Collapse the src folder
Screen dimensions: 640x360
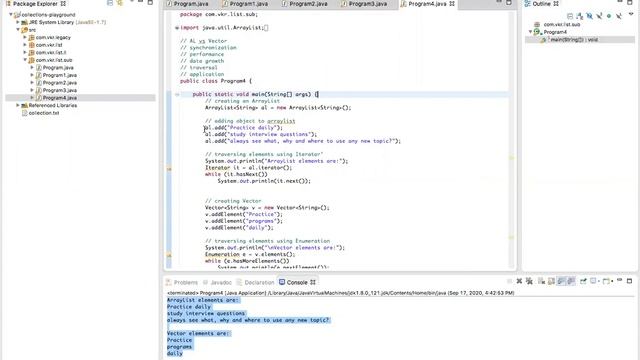tap(18, 30)
